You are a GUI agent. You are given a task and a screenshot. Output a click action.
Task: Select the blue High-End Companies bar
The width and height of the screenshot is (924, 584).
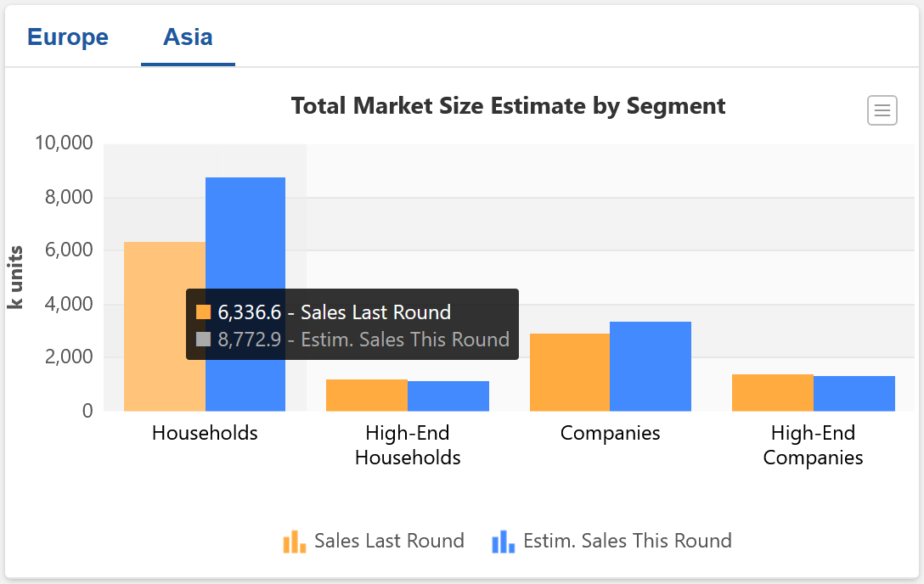pyautogui.click(x=854, y=394)
